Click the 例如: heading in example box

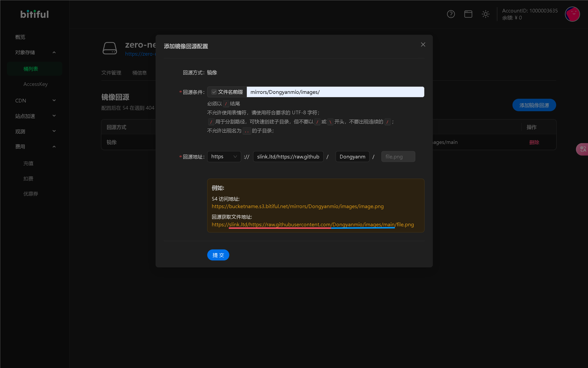(x=218, y=188)
